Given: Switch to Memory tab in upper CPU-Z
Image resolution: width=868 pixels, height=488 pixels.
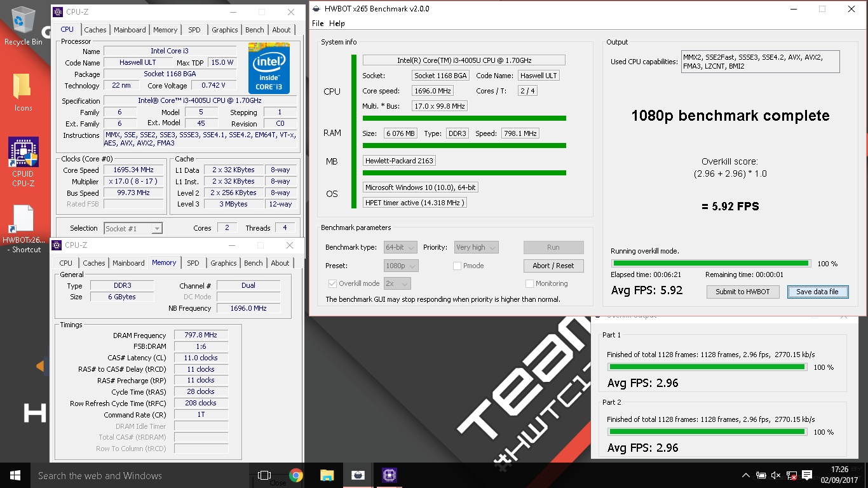Looking at the screenshot, I should (165, 30).
